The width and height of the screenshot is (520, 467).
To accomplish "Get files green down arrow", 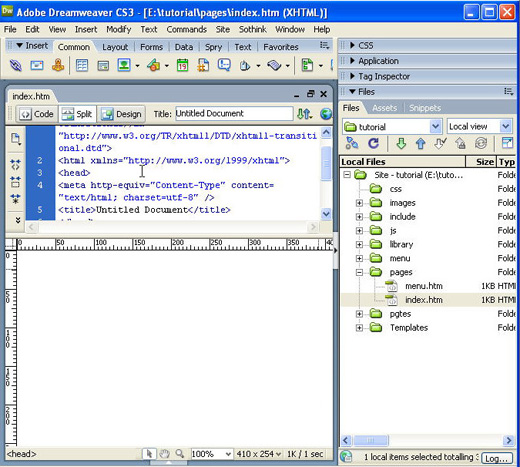I will coord(401,144).
